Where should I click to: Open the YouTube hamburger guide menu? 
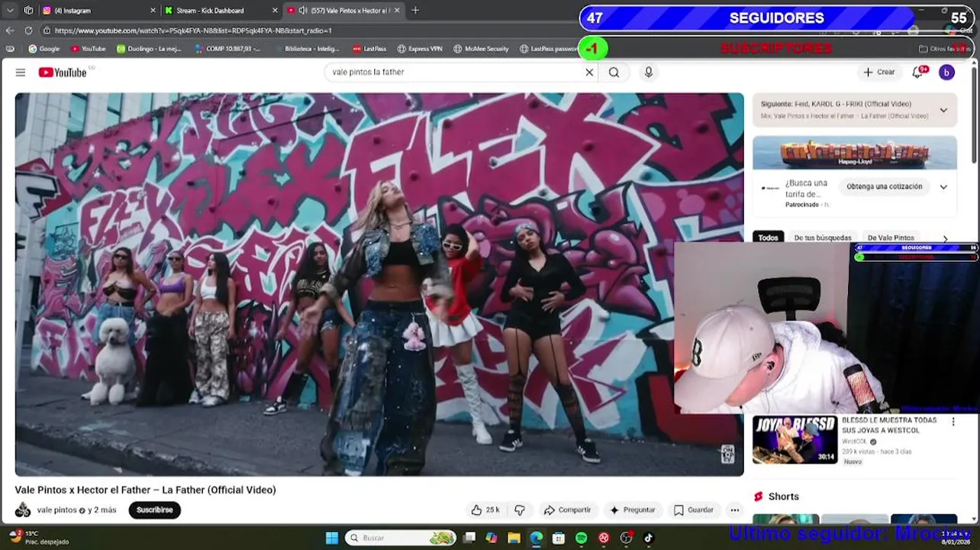[x=21, y=73]
